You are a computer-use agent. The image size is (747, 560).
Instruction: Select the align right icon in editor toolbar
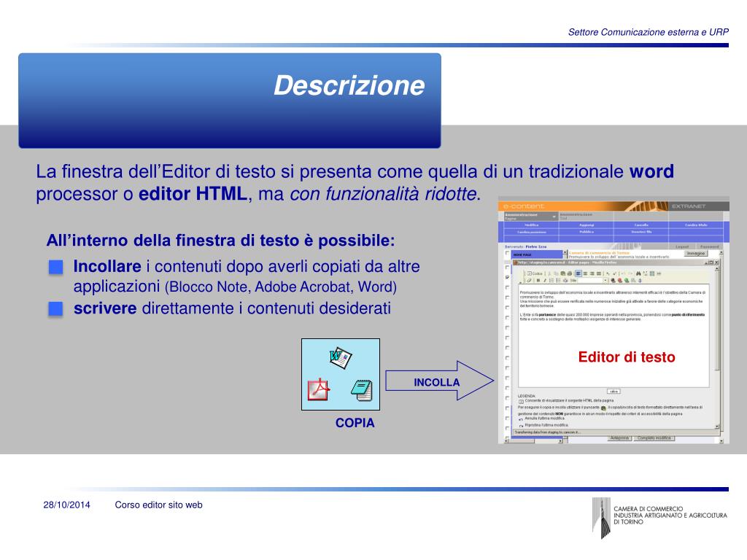point(592,274)
